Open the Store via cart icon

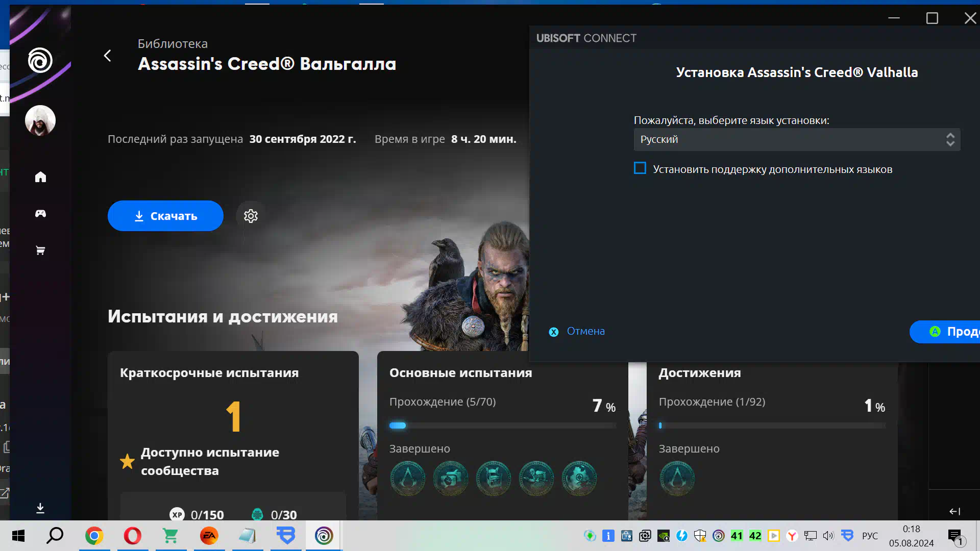pyautogui.click(x=40, y=250)
